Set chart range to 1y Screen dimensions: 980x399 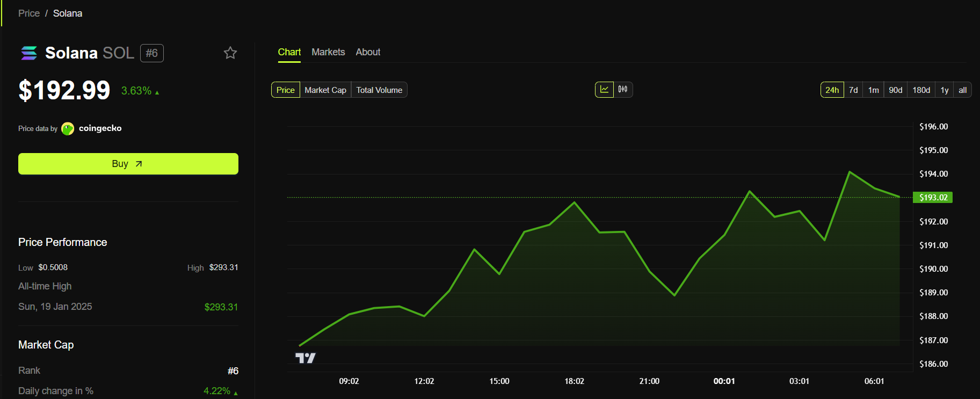point(945,90)
